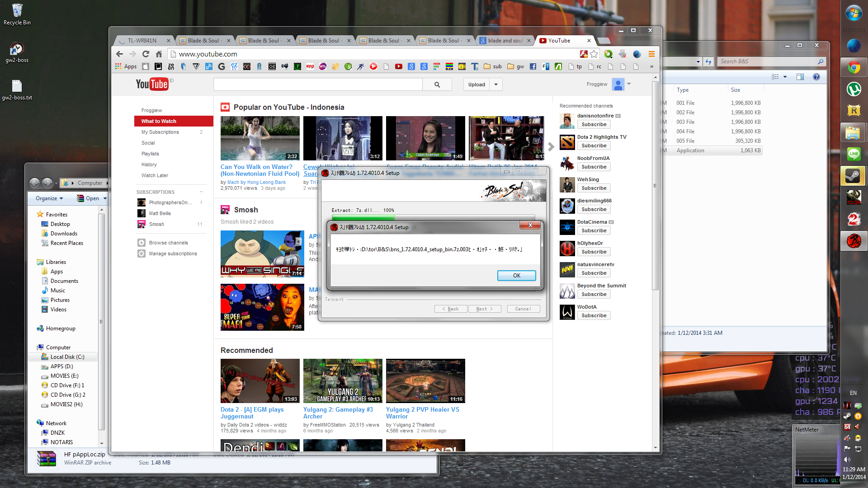Click the YouTube logo

[152, 84]
